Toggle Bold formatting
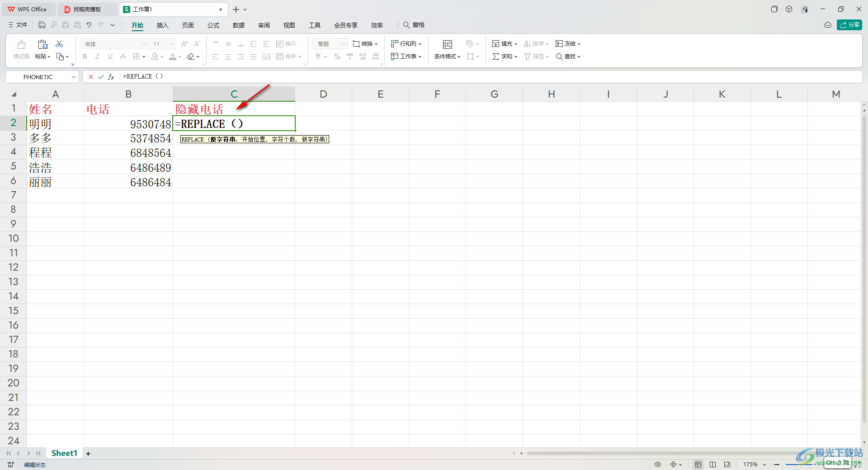Viewport: 868px width, 470px height. pyautogui.click(x=85, y=56)
